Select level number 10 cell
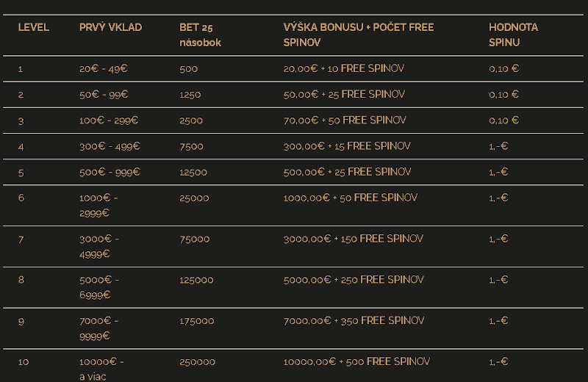 point(24,362)
